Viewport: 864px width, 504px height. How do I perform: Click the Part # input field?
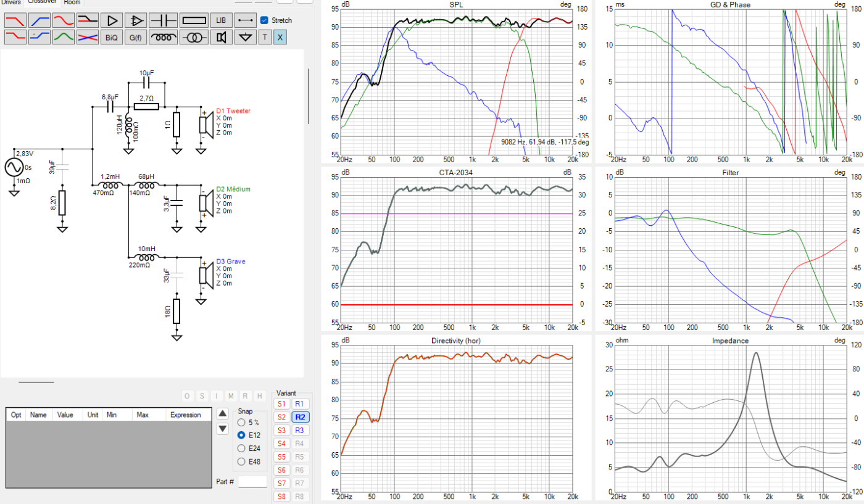point(252,481)
